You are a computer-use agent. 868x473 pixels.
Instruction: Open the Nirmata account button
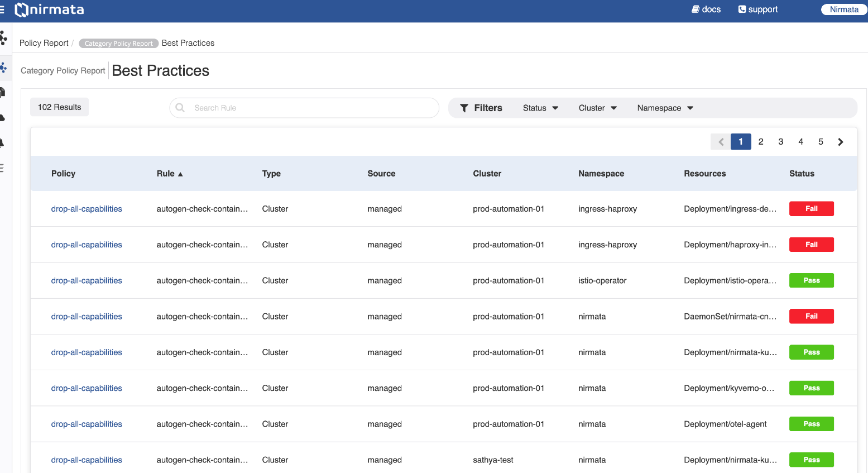(844, 9)
